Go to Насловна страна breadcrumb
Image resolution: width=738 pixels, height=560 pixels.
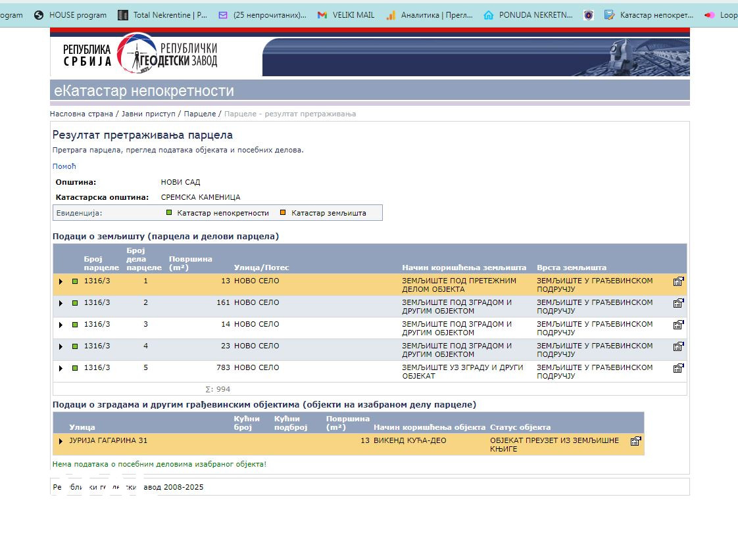click(x=82, y=114)
